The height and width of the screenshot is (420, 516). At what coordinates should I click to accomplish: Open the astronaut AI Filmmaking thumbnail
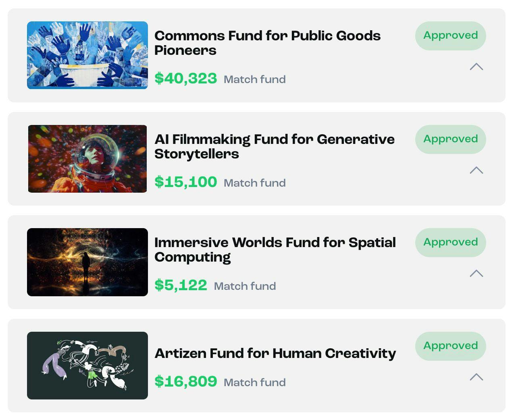point(87,159)
